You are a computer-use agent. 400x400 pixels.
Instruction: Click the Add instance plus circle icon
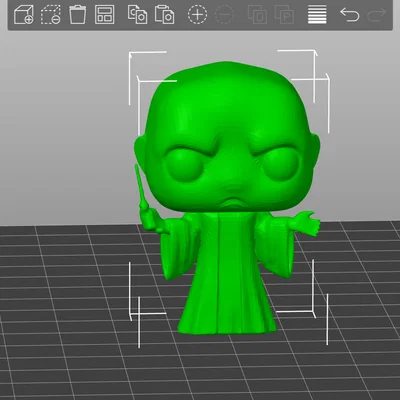click(197, 15)
